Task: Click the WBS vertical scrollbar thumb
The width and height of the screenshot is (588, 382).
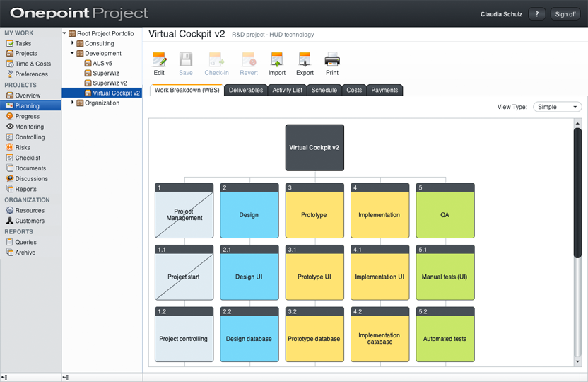Action: (x=577, y=193)
